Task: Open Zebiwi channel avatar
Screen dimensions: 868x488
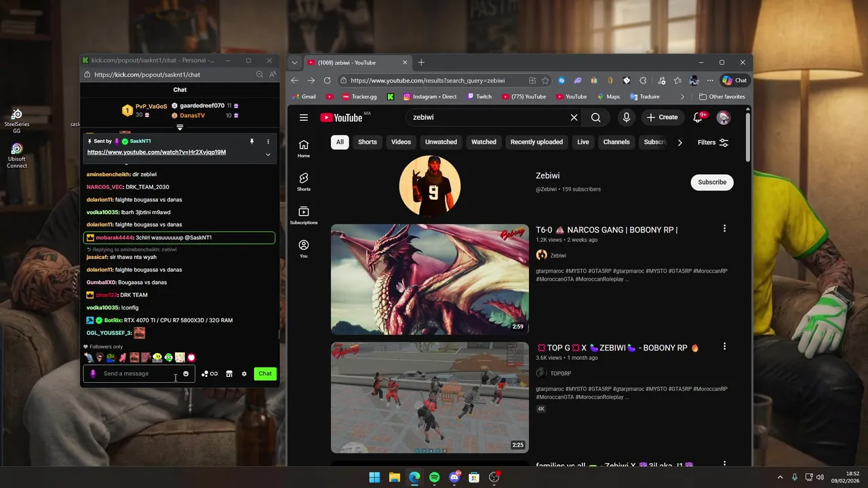Action: tap(430, 186)
